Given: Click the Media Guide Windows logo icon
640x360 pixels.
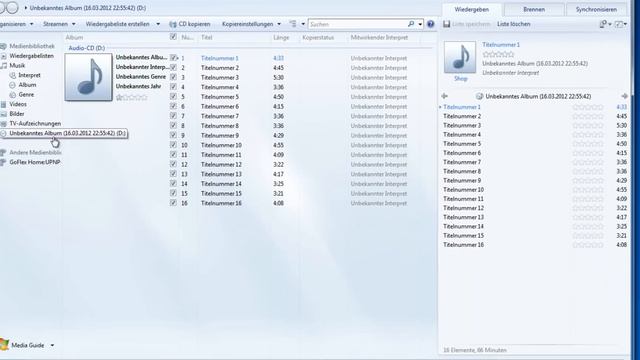Looking at the screenshot, I should tap(4, 344).
